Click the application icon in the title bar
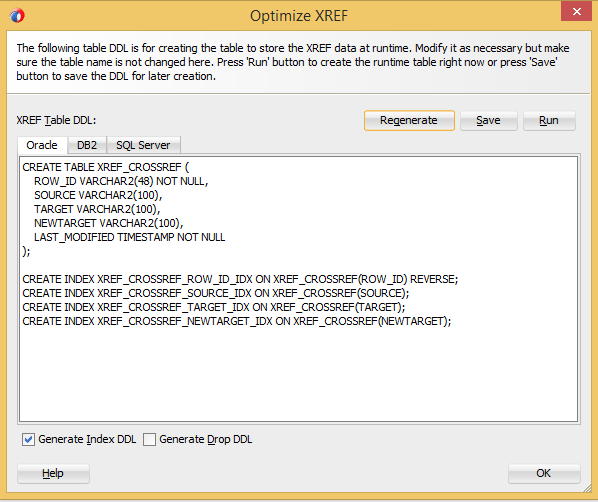598x502 pixels. pos(17,16)
